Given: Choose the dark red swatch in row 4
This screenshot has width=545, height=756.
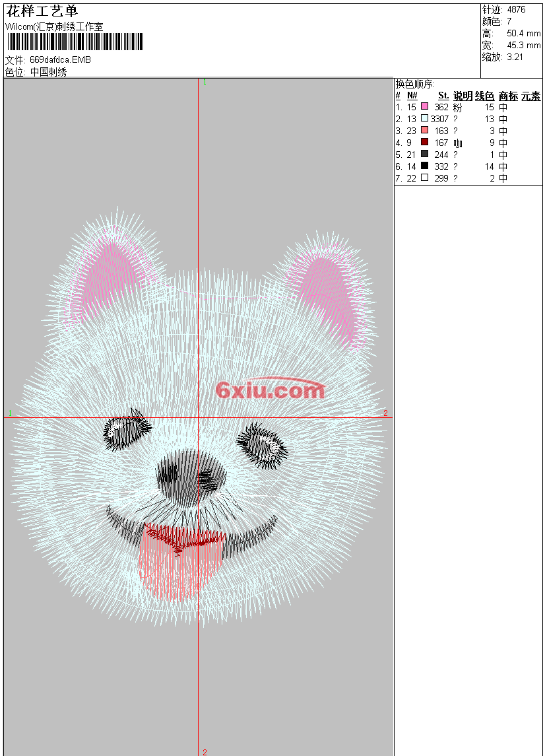Looking at the screenshot, I should (424, 143).
